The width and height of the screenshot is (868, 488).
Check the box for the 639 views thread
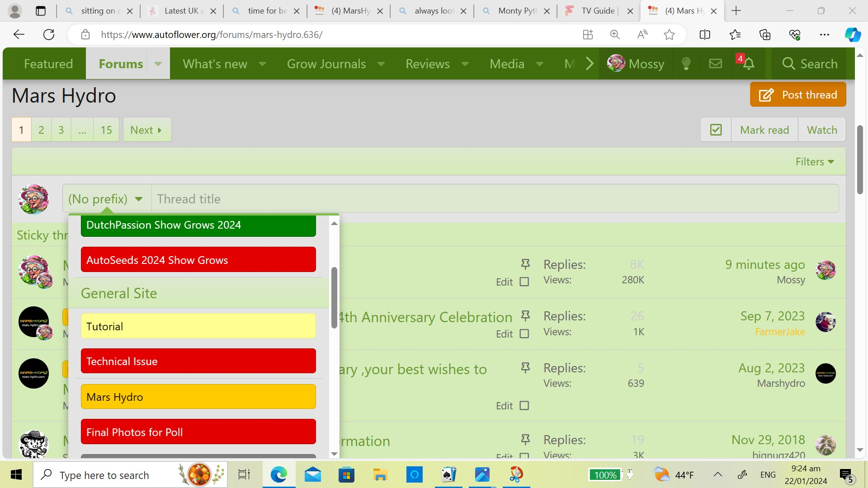point(524,406)
